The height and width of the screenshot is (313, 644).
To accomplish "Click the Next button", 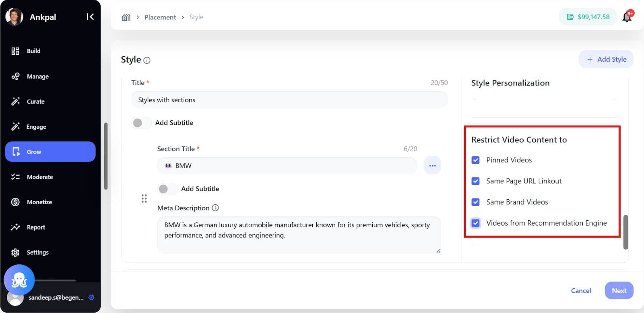I will pyautogui.click(x=619, y=290).
